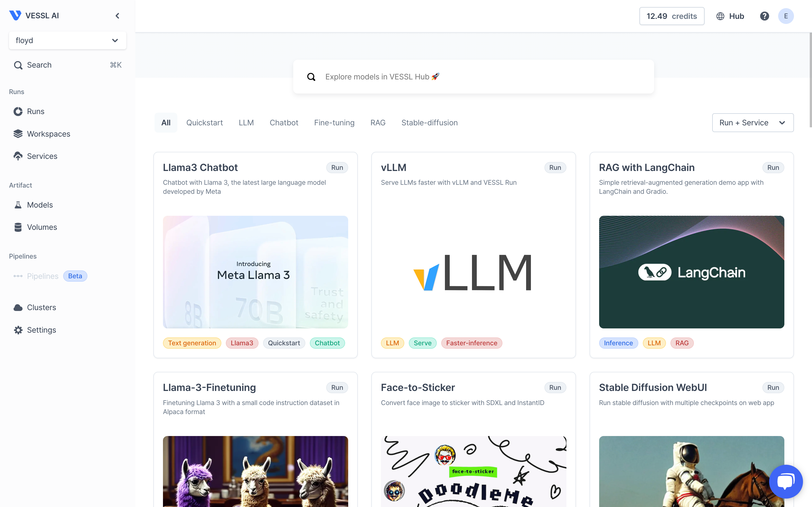The height and width of the screenshot is (507, 812).
Task: Switch to the Fine-tuning tab
Action: [334, 123]
